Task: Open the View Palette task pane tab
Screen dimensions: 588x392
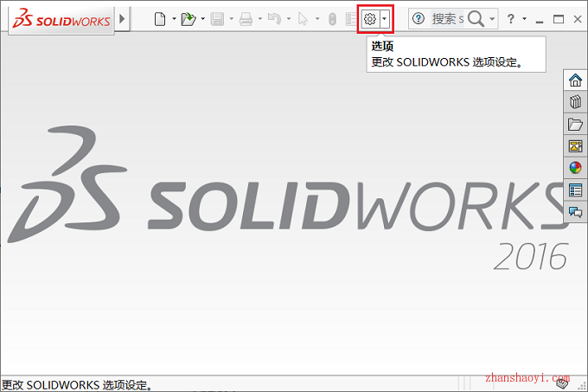Action: 575,146
